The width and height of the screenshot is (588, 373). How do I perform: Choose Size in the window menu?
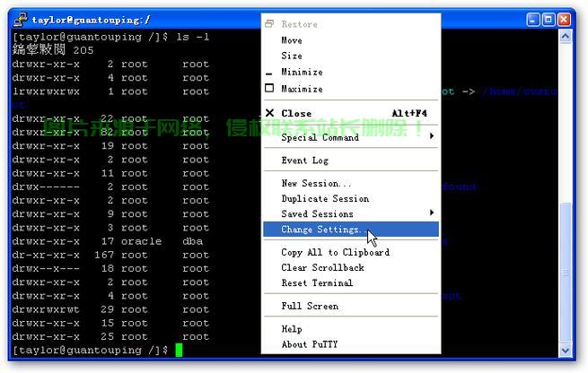click(351, 56)
